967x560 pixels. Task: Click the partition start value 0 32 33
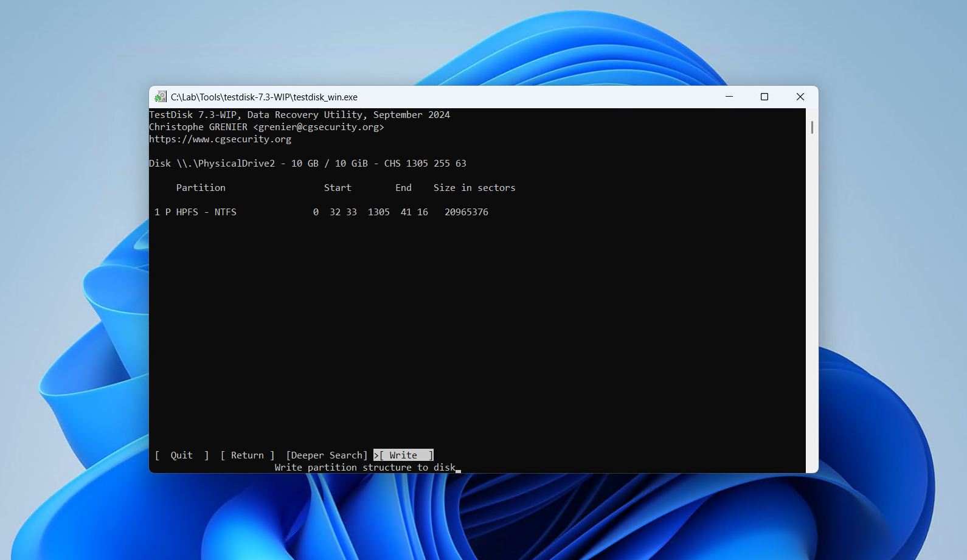point(335,212)
